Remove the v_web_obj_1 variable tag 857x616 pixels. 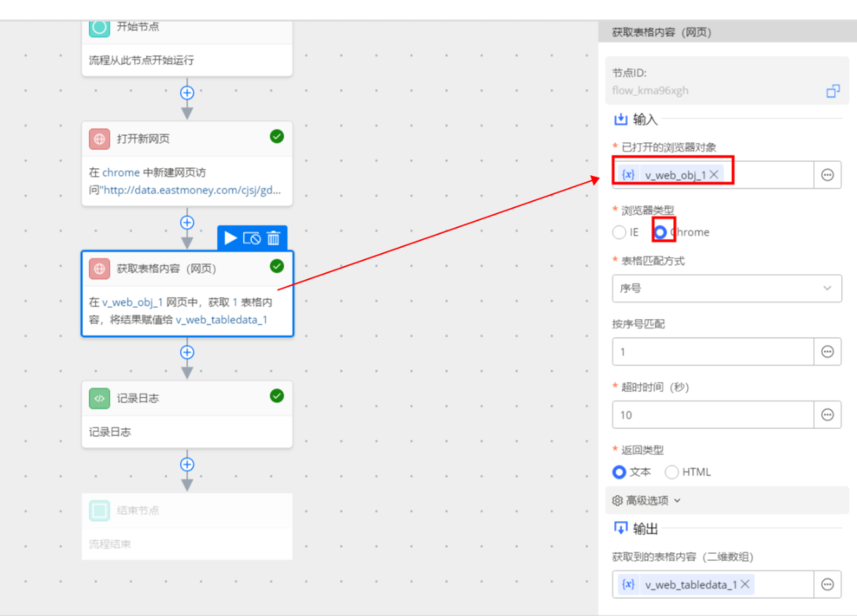715,174
